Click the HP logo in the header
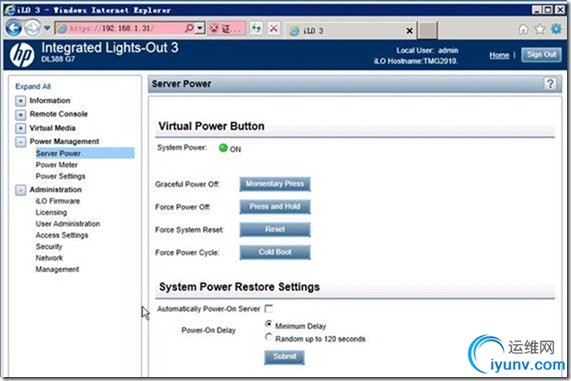The height and width of the screenshot is (381, 571). 22,55
